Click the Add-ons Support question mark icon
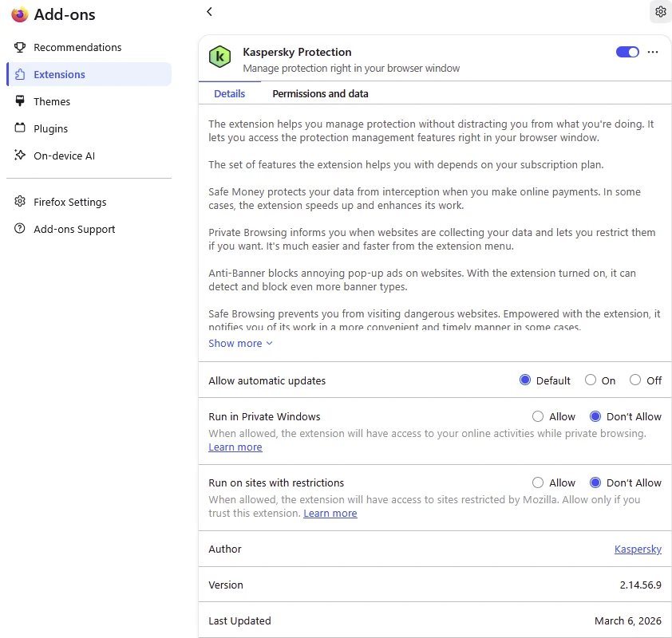672x638 pixels. 20,229
